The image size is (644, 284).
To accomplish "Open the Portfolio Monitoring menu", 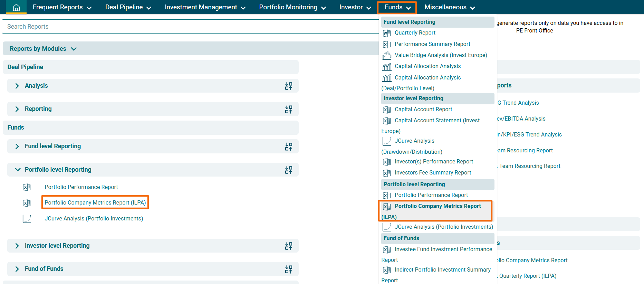I will click(292, 7).
